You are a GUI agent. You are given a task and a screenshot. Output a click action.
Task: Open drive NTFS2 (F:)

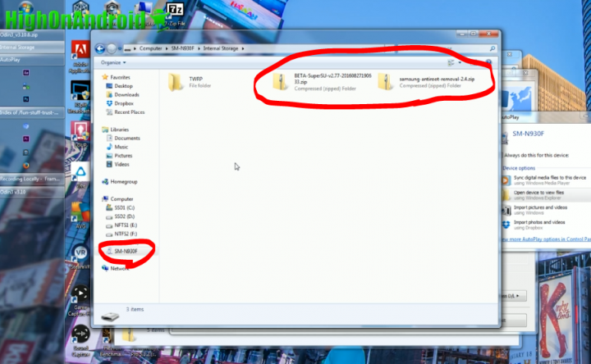pyautogui.click(x=121, y=234)
